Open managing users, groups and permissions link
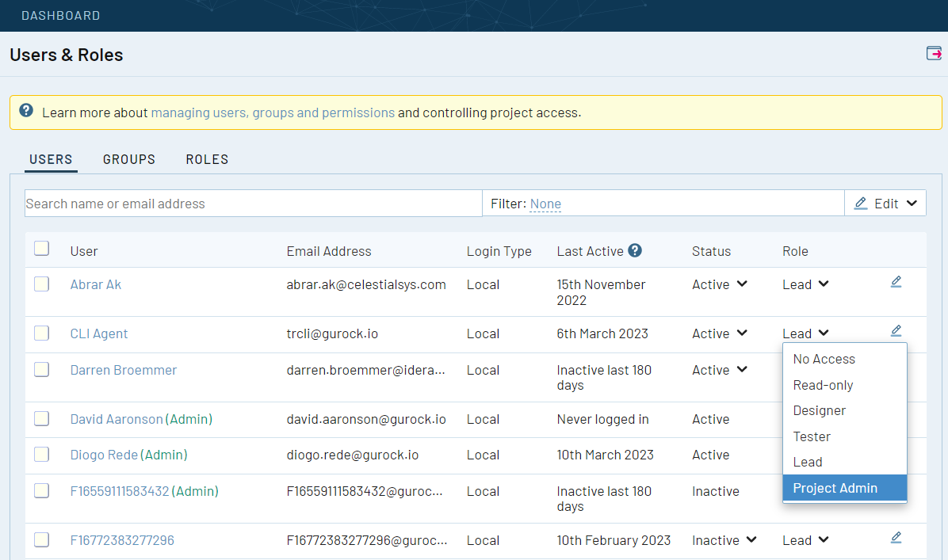948x560 pixels. [273, 112]
